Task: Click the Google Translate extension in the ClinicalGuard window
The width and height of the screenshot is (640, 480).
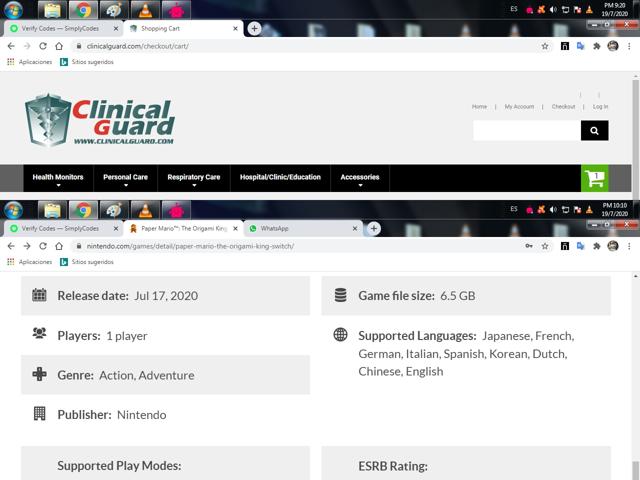Action: pyautogui.click(x=580, y=46)
